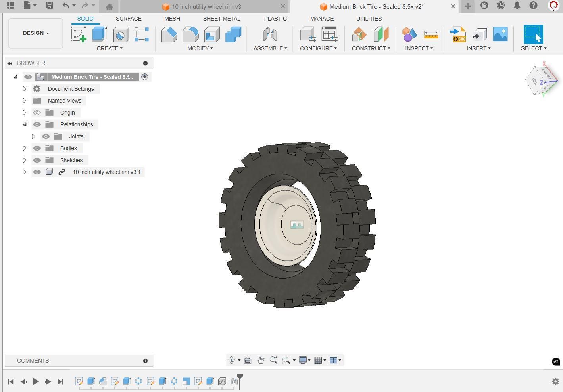Viewport: 563px width, 392px height.
Task: Open a new design tab with plus
Action: click(467, 6)
